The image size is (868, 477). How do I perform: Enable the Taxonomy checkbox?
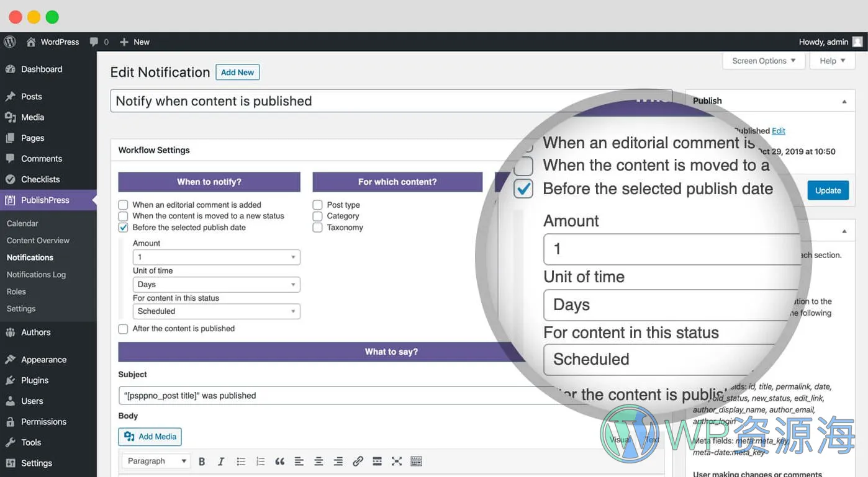click(x=317, y=228)
